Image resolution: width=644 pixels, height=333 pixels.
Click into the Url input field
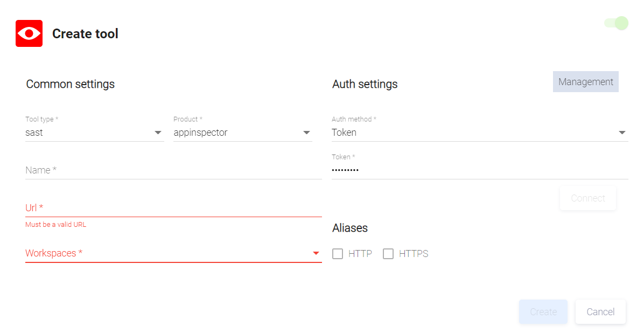(172, 208)
